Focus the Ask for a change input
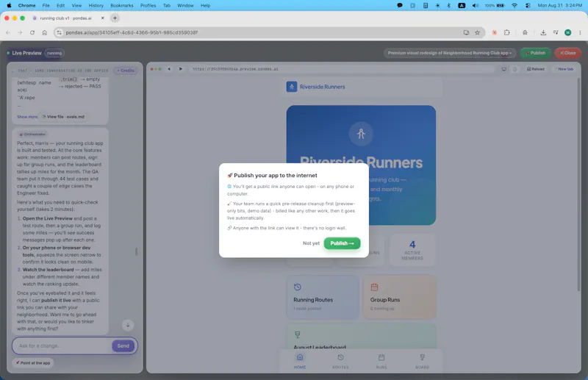The width and height of the screenshot is (588, 380). click(x=63, y=345)
